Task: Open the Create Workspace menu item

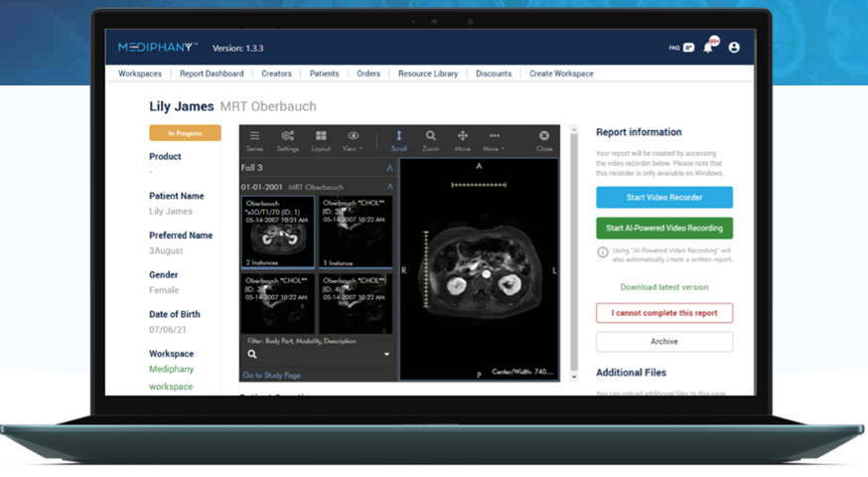Action: pos(561,74)
